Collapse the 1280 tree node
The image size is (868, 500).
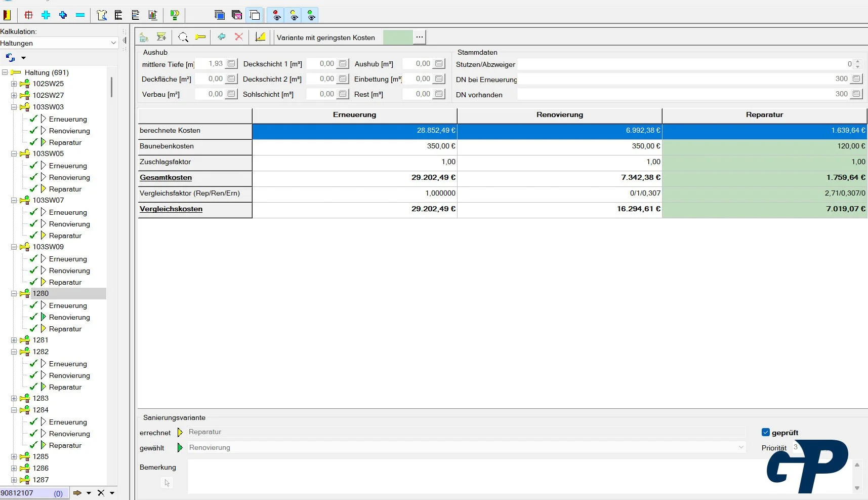tap(14, 293)
